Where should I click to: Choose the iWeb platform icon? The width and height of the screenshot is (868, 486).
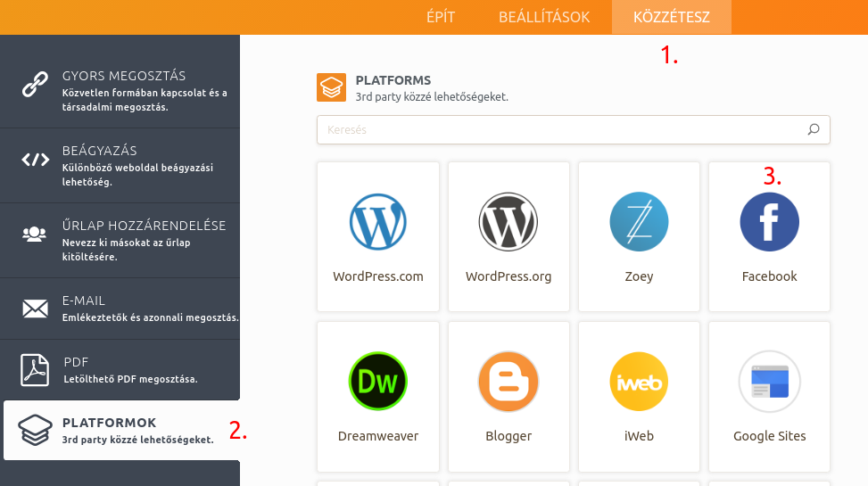pos(639,382)
